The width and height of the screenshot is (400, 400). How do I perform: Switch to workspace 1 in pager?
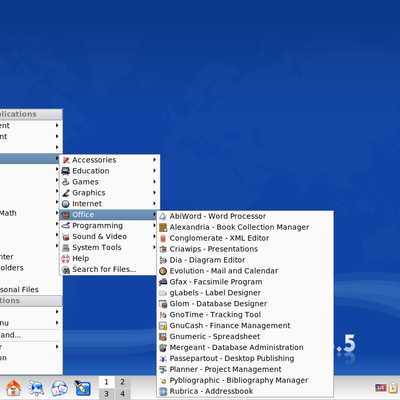[x=106, y=382]
